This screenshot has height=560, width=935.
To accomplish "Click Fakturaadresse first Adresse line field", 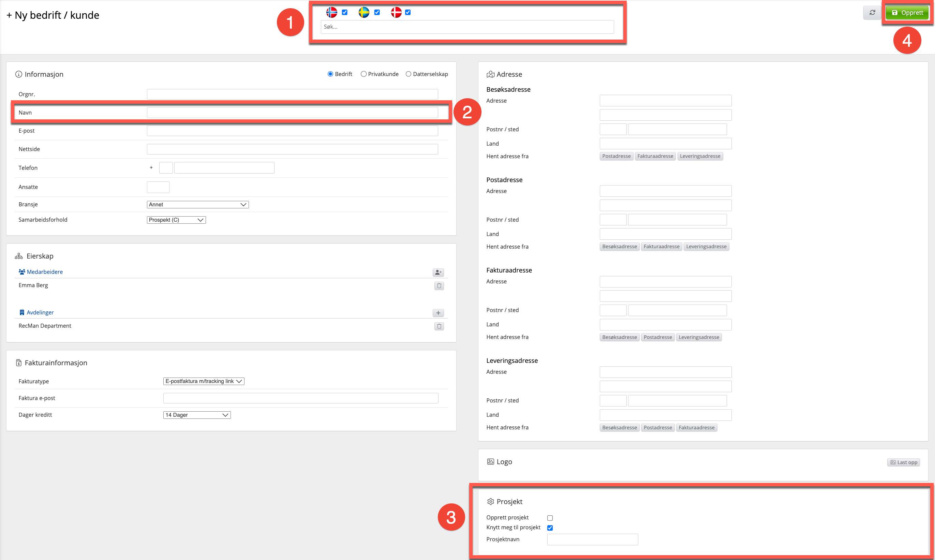I will (x=666, y=281).
